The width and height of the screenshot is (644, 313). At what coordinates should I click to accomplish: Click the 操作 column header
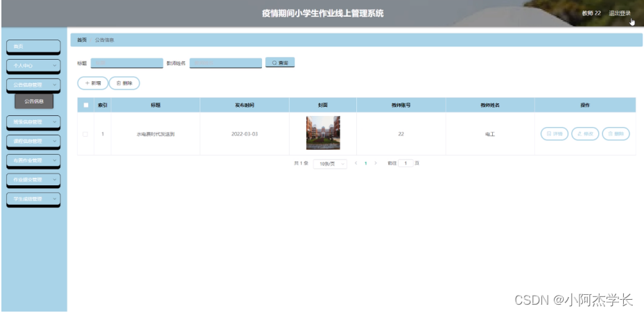pos(585,105)
